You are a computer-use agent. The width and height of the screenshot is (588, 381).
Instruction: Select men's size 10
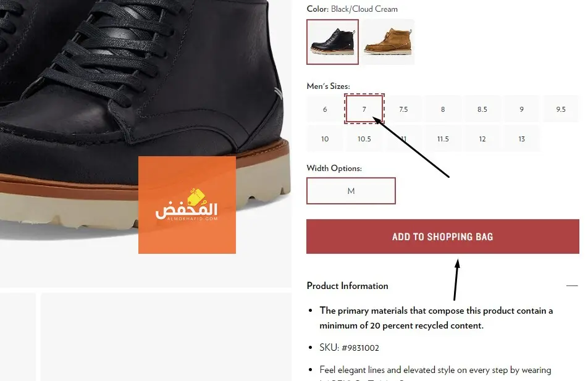(x=325, y=139)
